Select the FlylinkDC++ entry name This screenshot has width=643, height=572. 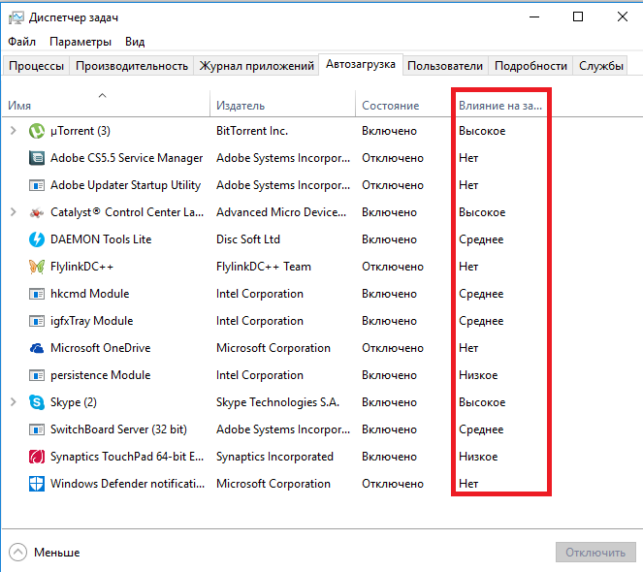pyautogui.click(x=82, y=267)
